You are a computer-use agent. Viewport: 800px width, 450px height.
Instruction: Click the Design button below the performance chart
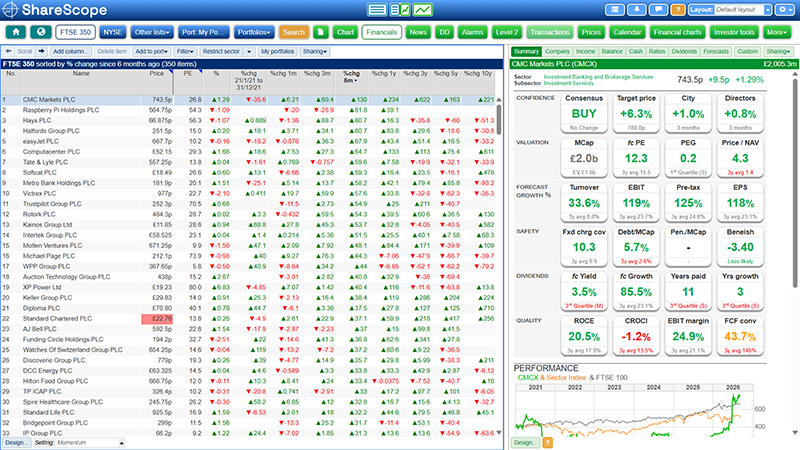click(526, 442)
